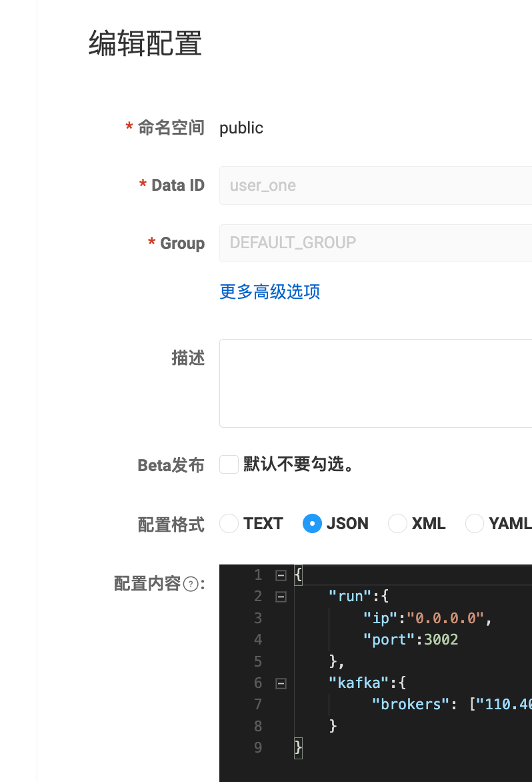
Task: Click line number 5 in editor gutter
Action: click(x=258, y=661)
